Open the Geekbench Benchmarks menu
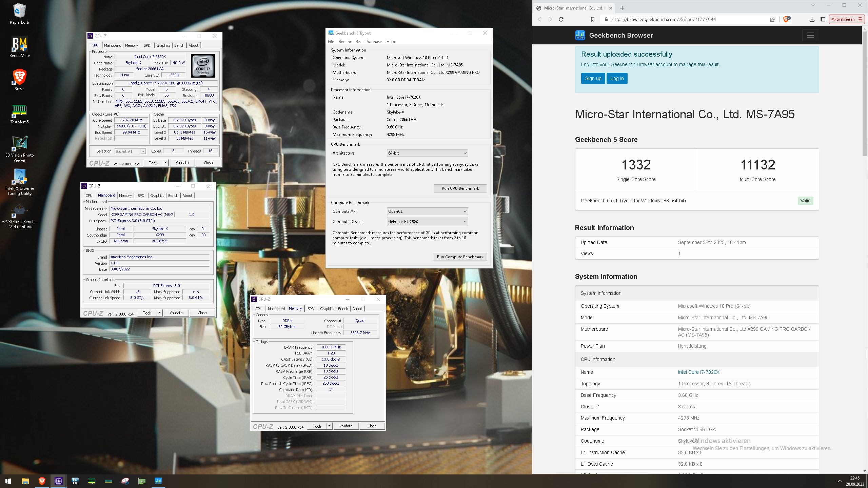868x488 pixels. tap(350, 42)
